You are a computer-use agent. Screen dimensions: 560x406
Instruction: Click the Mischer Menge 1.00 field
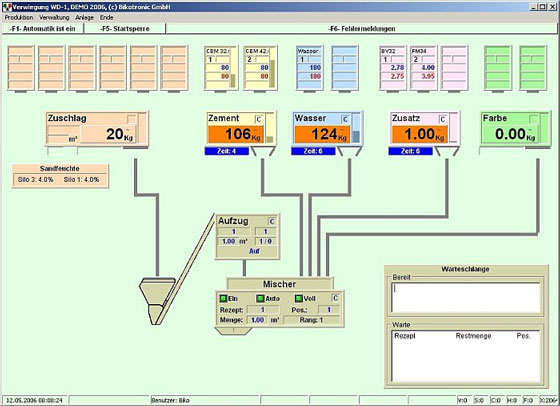click(257, 320)
